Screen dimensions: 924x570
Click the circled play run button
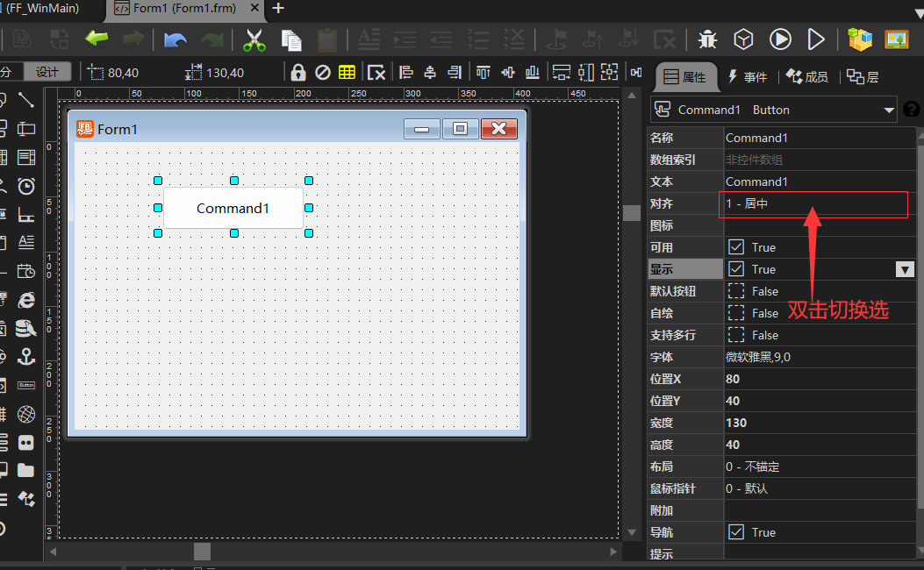point(780,39)
